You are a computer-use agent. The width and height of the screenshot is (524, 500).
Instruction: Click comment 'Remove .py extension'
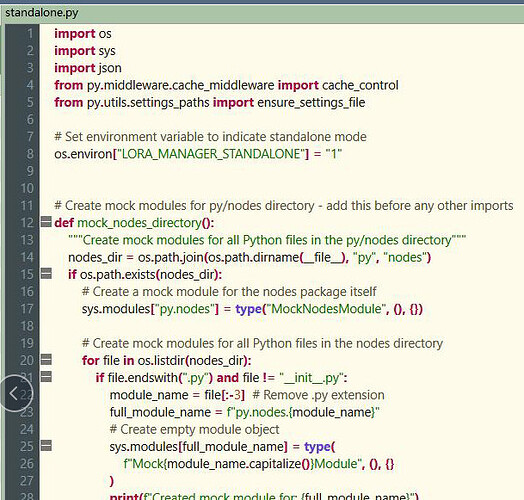[x=318, y=395]
